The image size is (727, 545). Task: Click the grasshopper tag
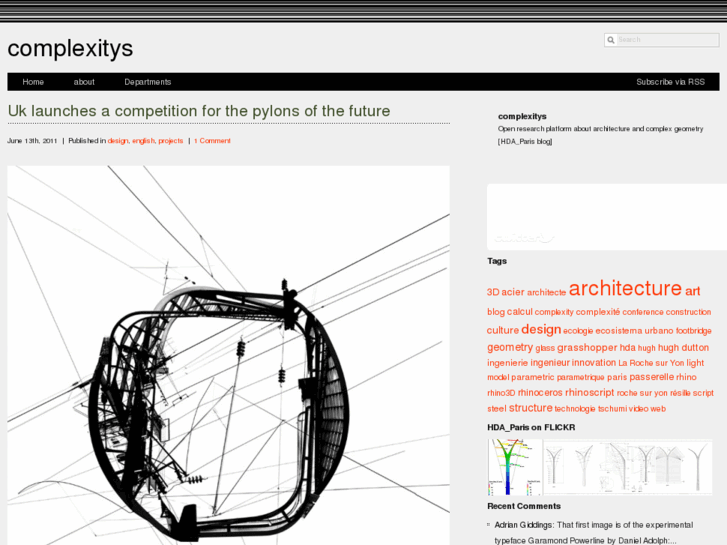[587, 347]
